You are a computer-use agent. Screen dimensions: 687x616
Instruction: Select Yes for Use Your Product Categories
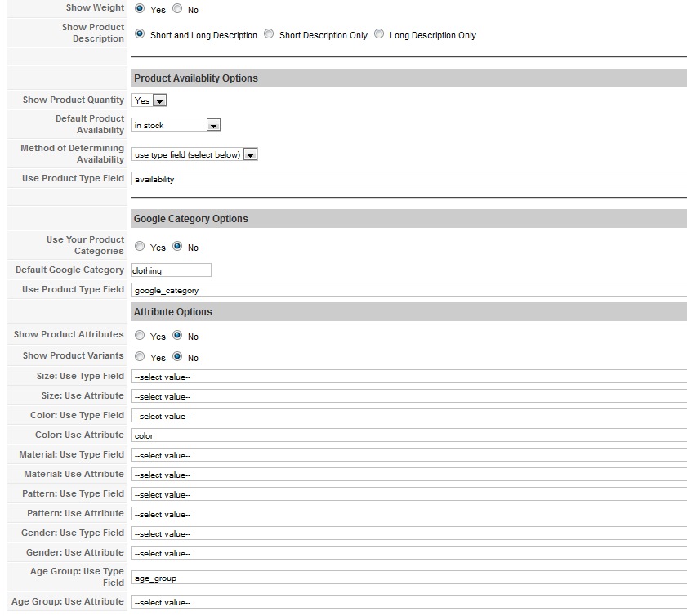(x=140, y=246)
